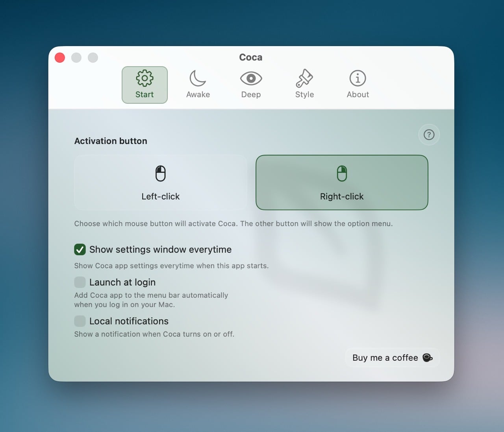Viewport: 504px width, 432px height.
Task: Close the Coca window
Action: click(60, 58)
